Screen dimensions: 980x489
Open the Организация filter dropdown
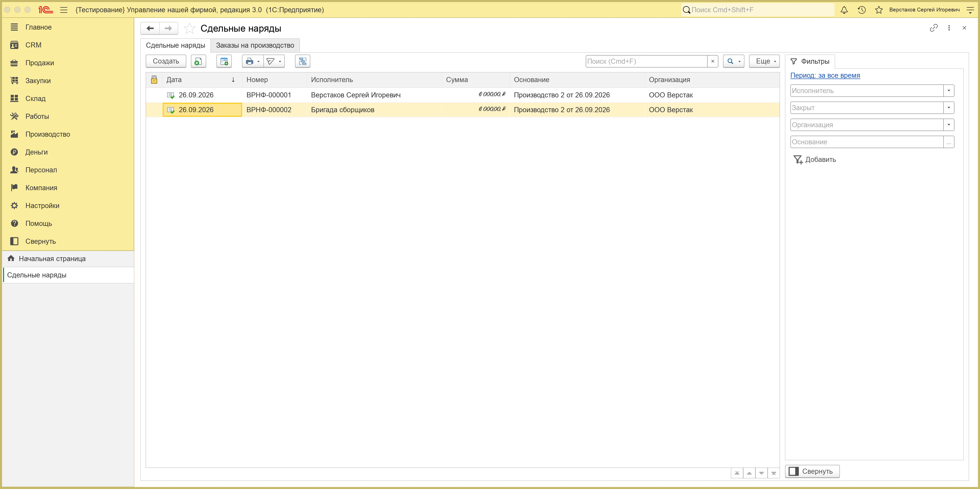tap(948, 125)
